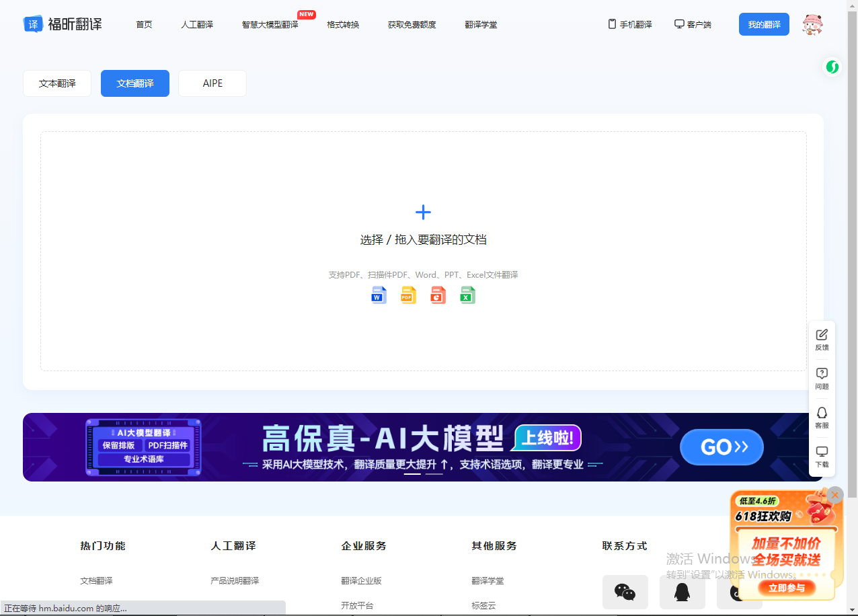Click the 其他服务 footer heading
This screenshot has width=858, height=616.
click(494, 545)
